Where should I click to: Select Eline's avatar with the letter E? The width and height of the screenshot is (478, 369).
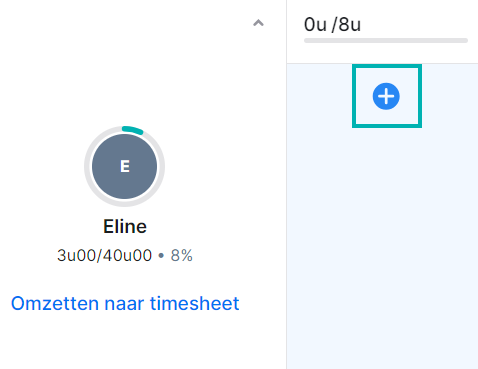[124, 166]
